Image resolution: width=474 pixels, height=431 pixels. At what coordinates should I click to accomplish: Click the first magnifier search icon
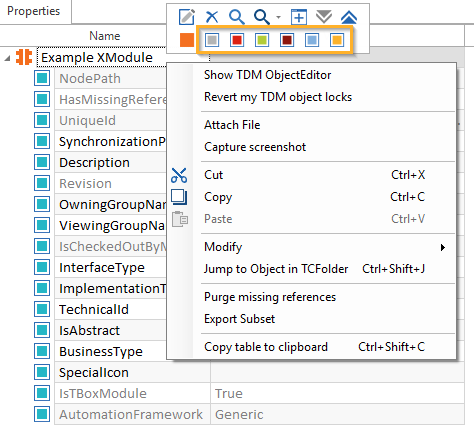(x=237, y=17)
